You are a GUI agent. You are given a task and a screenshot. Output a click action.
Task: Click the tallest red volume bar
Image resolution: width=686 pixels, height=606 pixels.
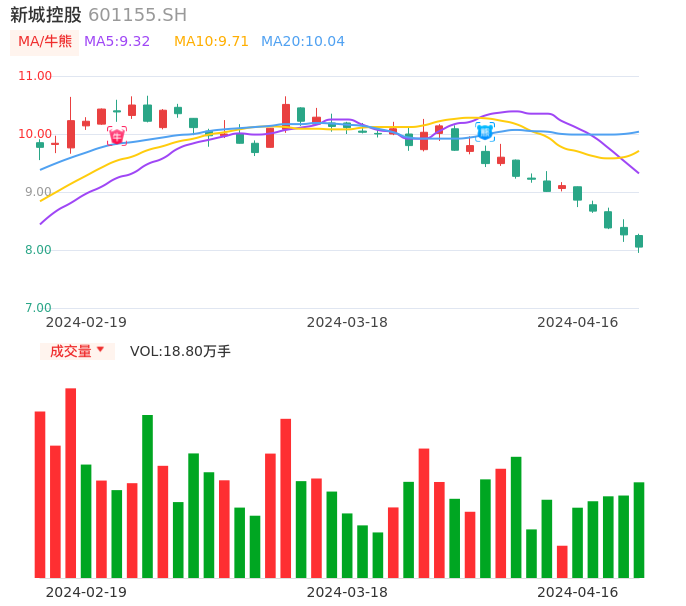pos(70,483)
